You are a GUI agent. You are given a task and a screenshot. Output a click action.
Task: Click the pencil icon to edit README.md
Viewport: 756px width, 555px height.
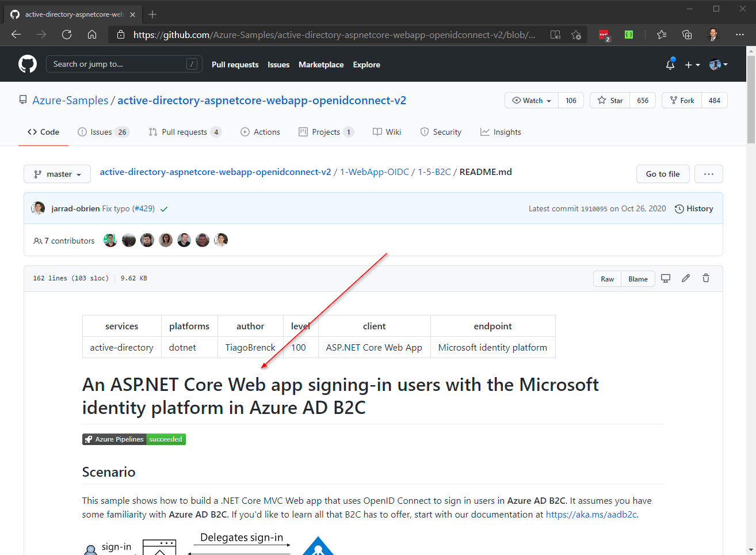point(685,278)
